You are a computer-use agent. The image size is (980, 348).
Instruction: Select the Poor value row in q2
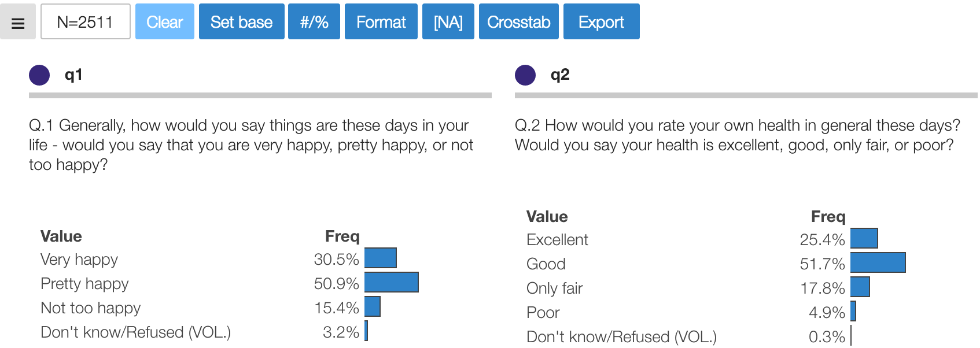(543, 313)
